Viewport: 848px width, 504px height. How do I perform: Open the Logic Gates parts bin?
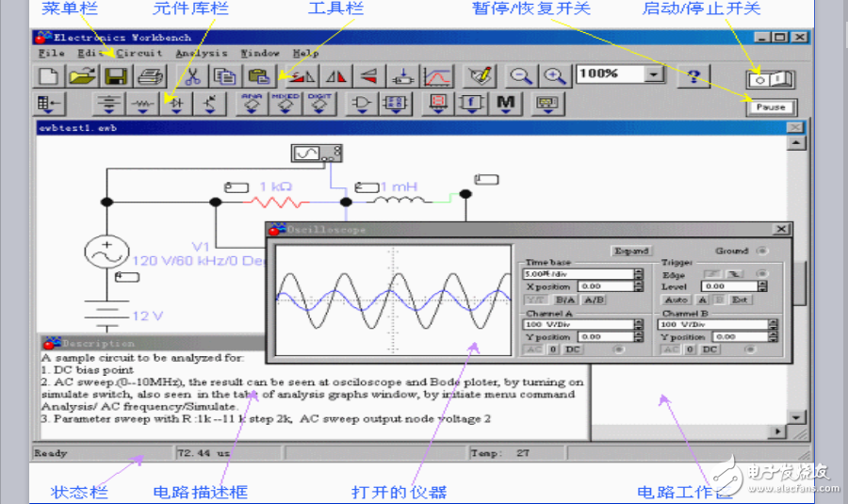[362, 104]
